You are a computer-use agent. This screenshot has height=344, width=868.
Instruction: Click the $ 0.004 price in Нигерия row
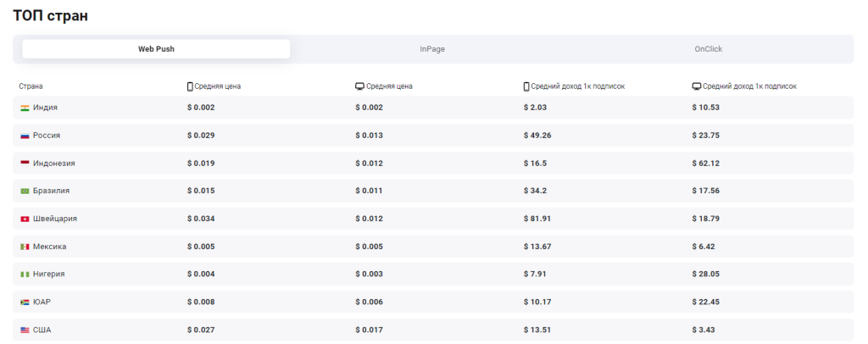point(201,275)
